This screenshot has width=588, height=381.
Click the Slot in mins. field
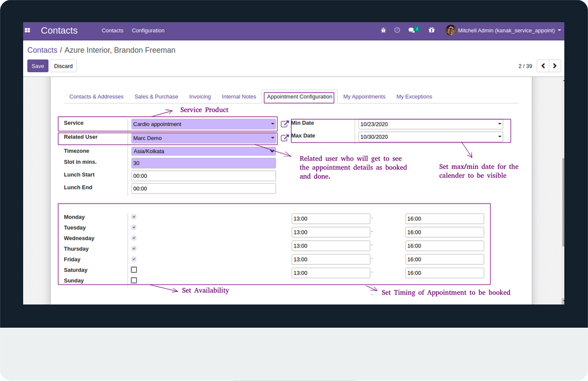tap(203, 163)
